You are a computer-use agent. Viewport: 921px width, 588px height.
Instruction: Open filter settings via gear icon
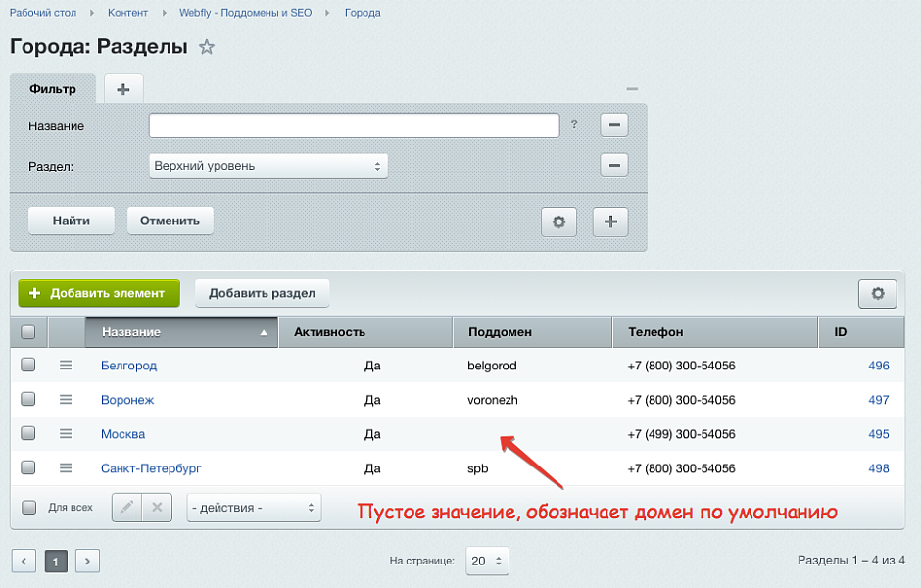(558, 221)
